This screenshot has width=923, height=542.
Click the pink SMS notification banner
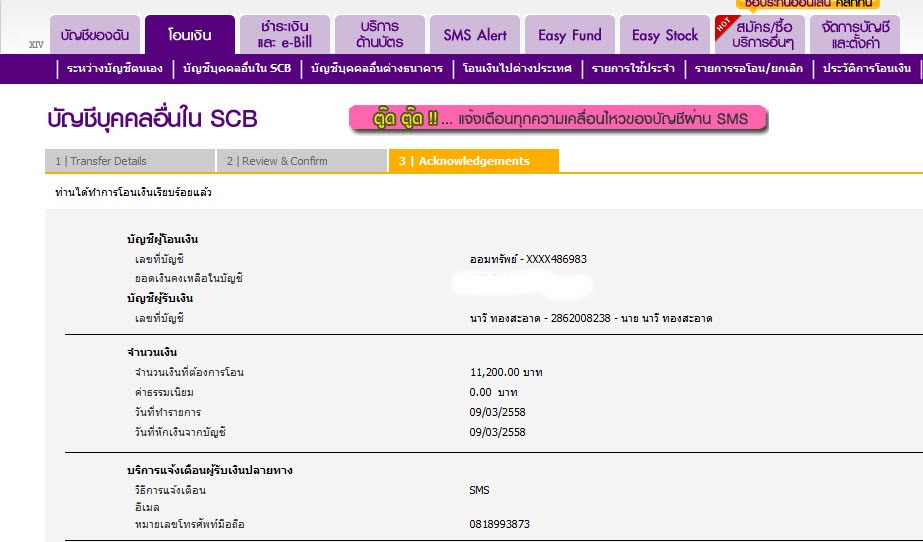[x=559, y=119]
